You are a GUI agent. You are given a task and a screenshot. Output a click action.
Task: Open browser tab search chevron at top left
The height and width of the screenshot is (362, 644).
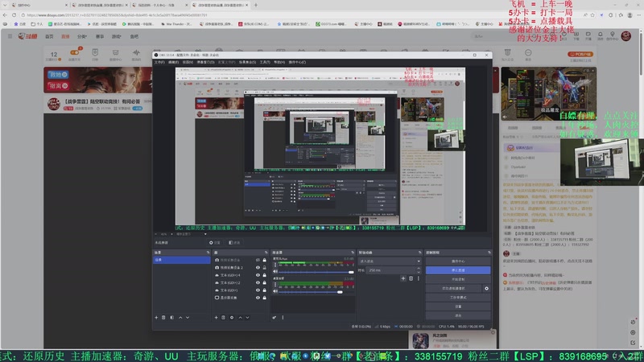[5, 5]
